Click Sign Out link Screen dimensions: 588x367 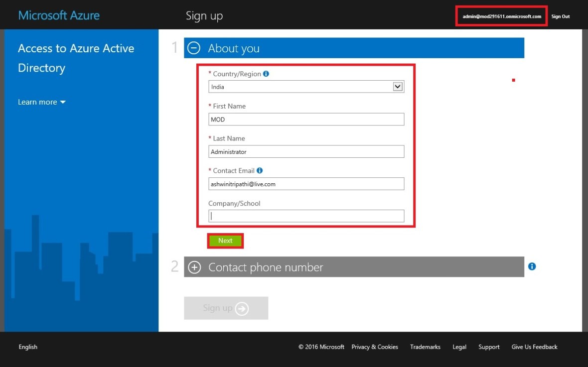coord(560,16)
